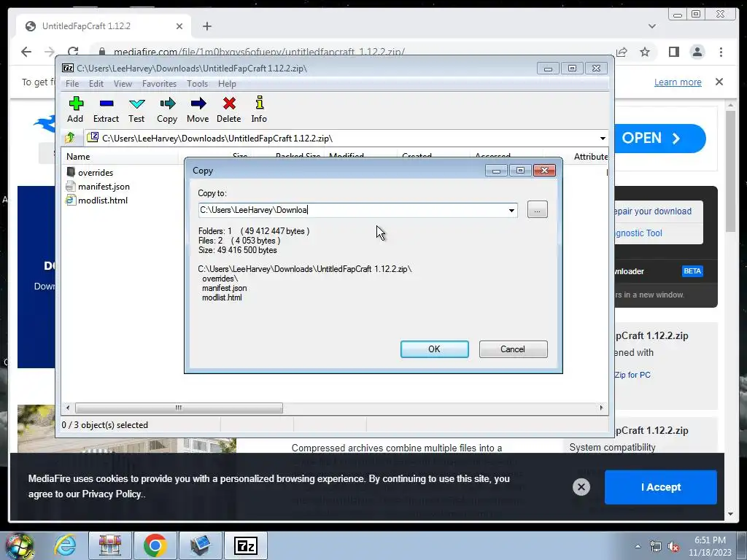Viewport: 747px width, 560px height.
Task: Open the Chrome side panel icon
Action: 673,52
